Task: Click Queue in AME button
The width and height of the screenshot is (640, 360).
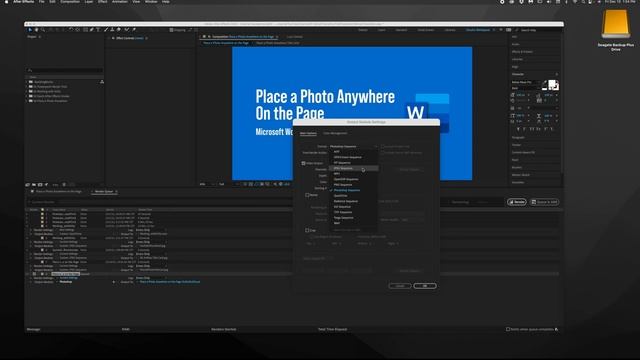Action: tap(544, 202)
